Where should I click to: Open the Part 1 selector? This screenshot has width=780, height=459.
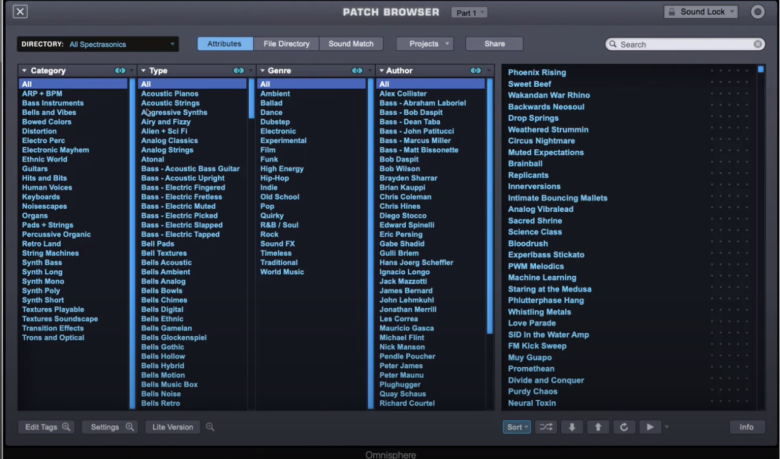point(469,12)
